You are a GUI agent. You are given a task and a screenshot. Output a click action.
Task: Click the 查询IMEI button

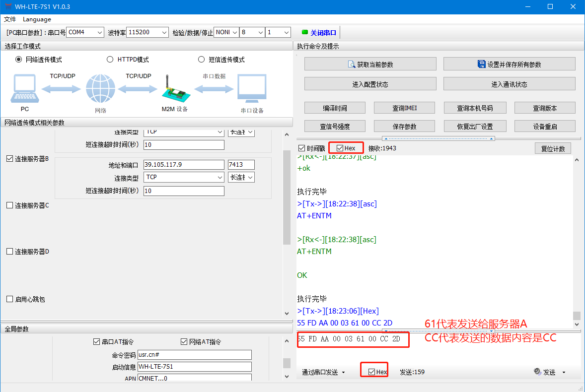coord(404,108)
